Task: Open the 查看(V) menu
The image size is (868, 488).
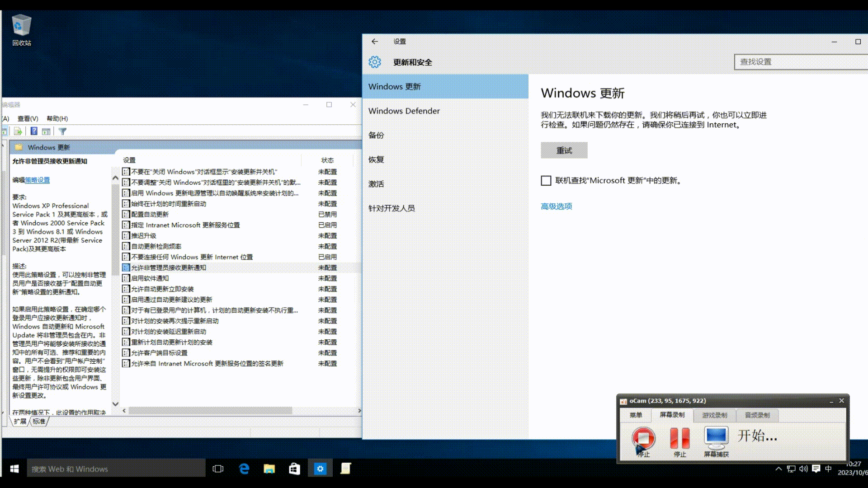Action: (x=28, y=118)
